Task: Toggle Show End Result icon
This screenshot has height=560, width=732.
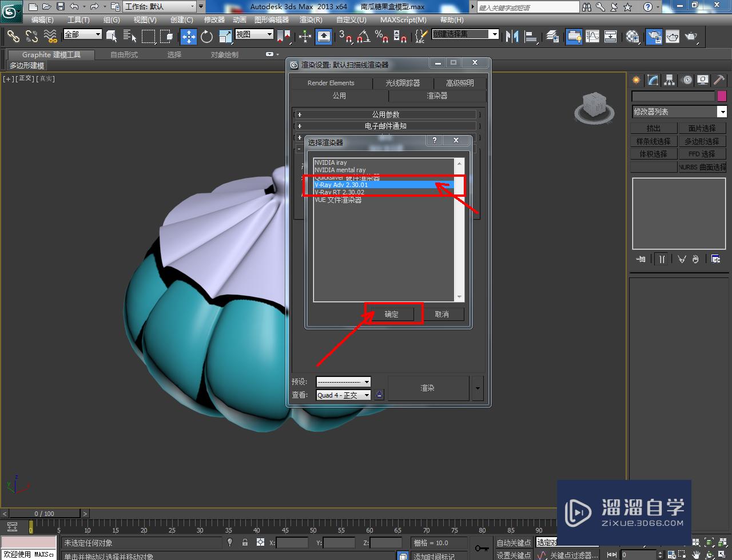Action: (662, 259)
